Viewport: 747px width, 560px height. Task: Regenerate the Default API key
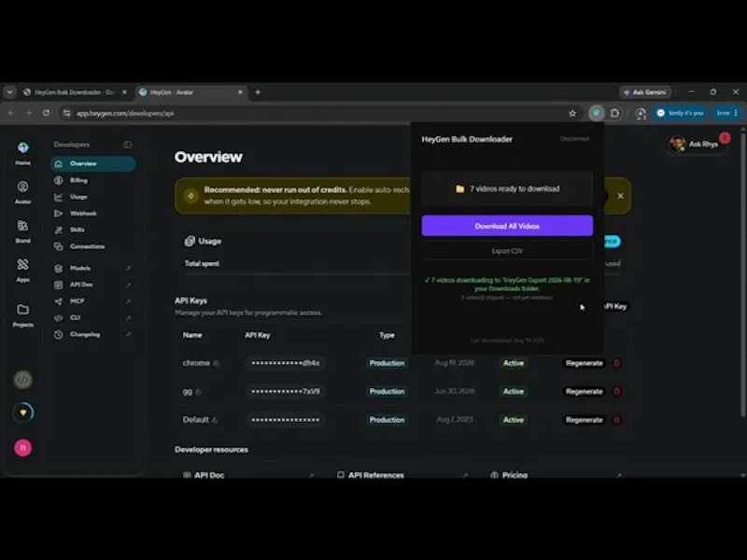tap(585, 419)
